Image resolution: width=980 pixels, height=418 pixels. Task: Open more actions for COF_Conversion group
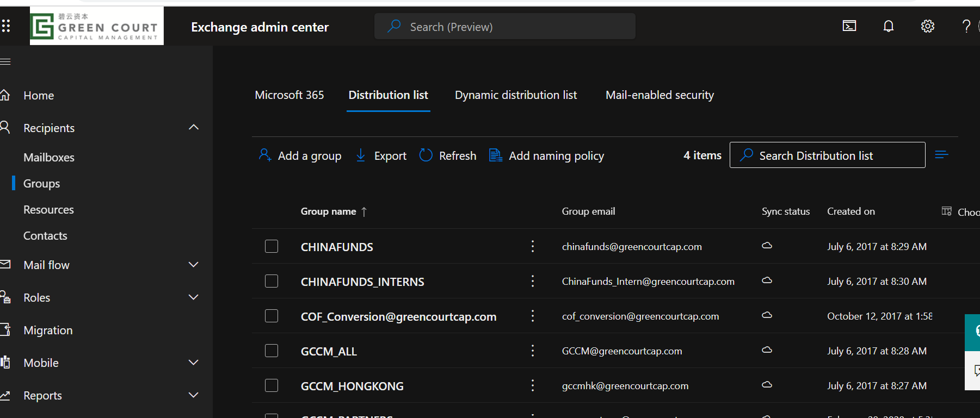533,316
